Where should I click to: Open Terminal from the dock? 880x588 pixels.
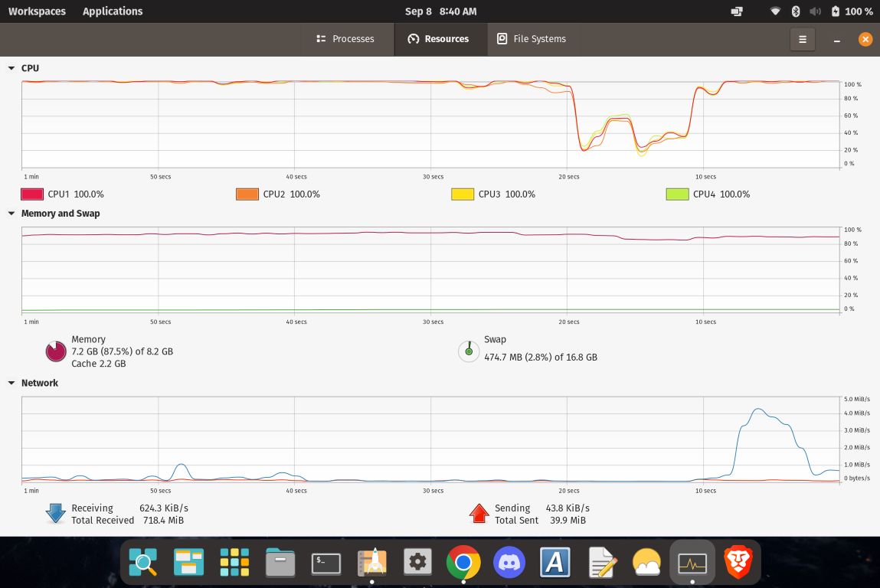(x=326, y=563)
